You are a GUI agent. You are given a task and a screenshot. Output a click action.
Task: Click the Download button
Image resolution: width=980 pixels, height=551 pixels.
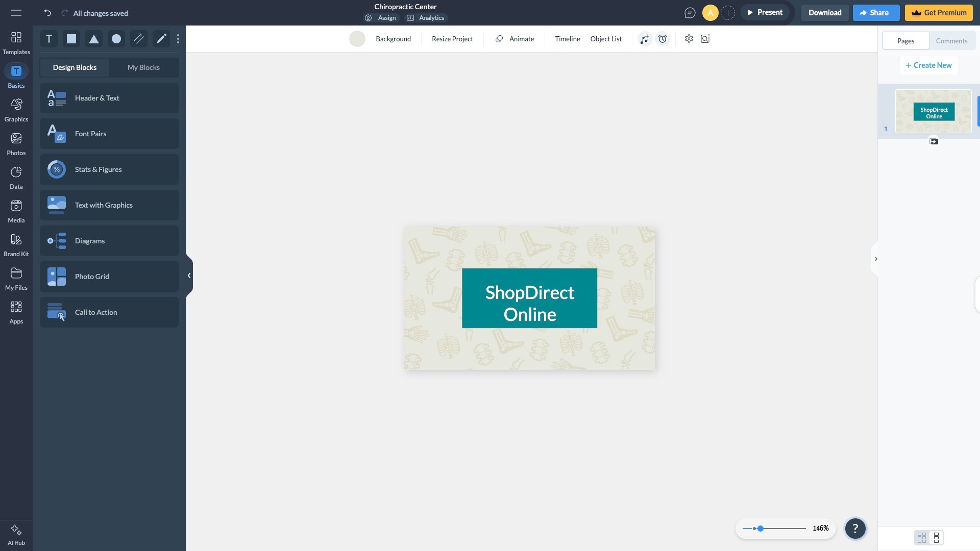(825, 13)
